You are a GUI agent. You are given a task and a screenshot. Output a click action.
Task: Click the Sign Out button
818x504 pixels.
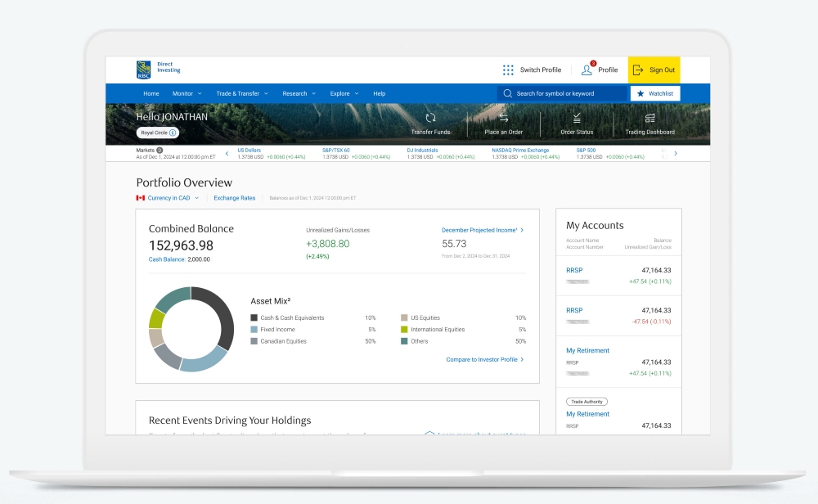[654, 70]
